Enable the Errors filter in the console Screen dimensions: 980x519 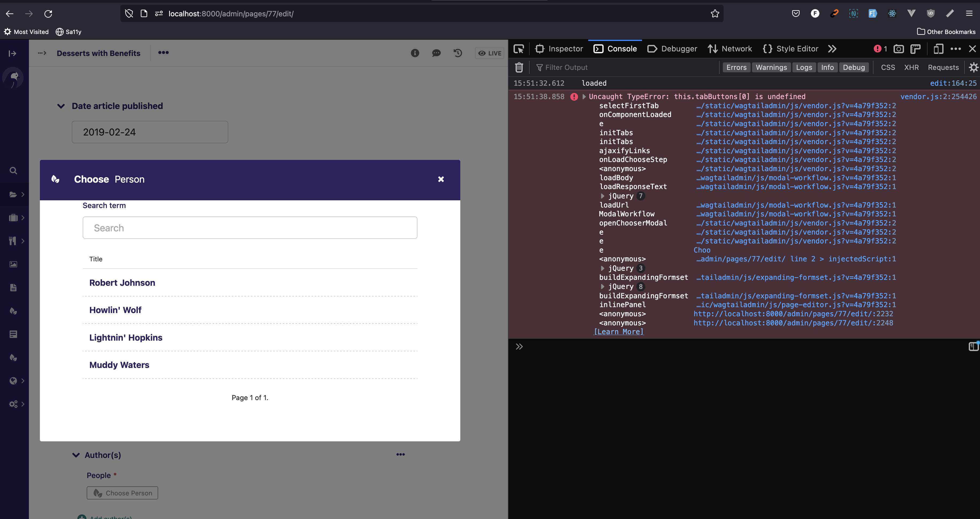point(736,67)
